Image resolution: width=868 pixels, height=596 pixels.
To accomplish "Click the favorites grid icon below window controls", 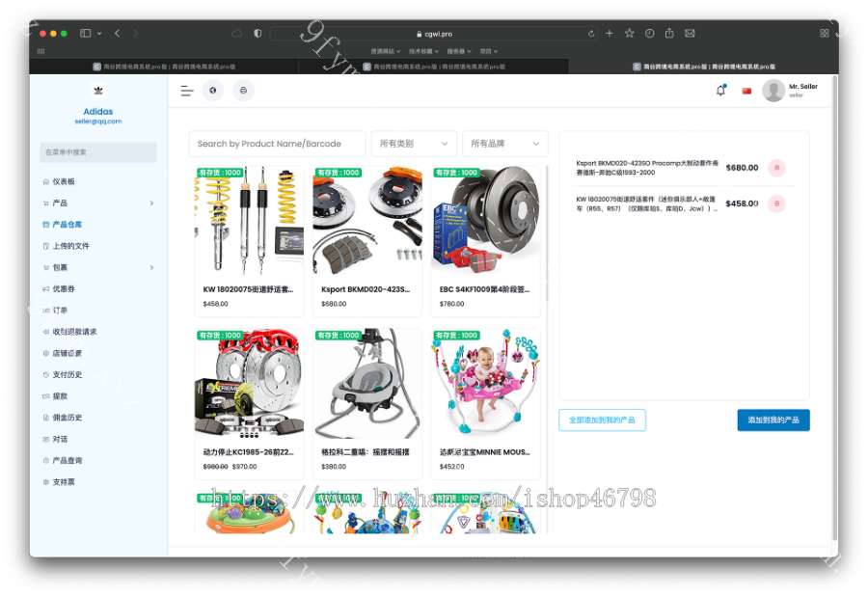I will pyautogui.click(x=41, y=51).
